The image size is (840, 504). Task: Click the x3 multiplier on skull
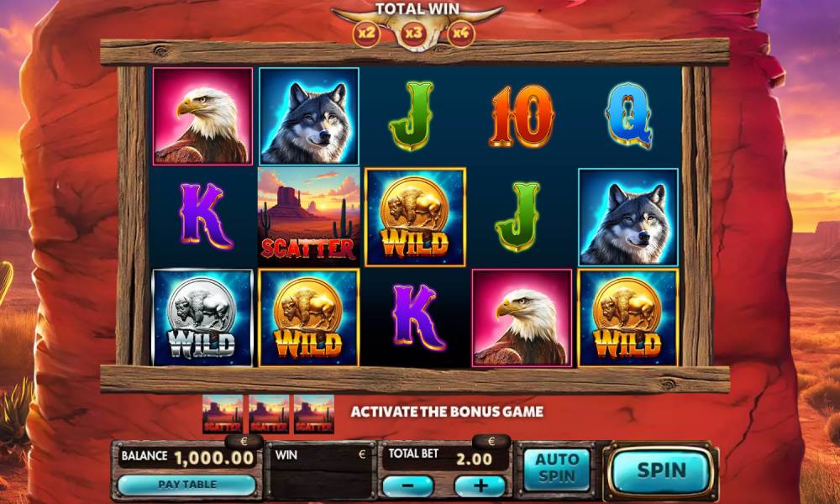(413, 34)
